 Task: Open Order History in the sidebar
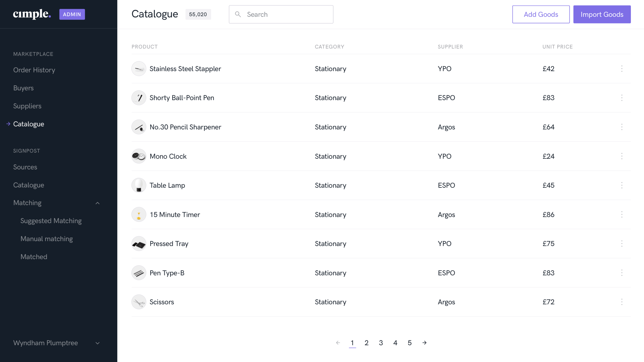(x=34, y=70)
